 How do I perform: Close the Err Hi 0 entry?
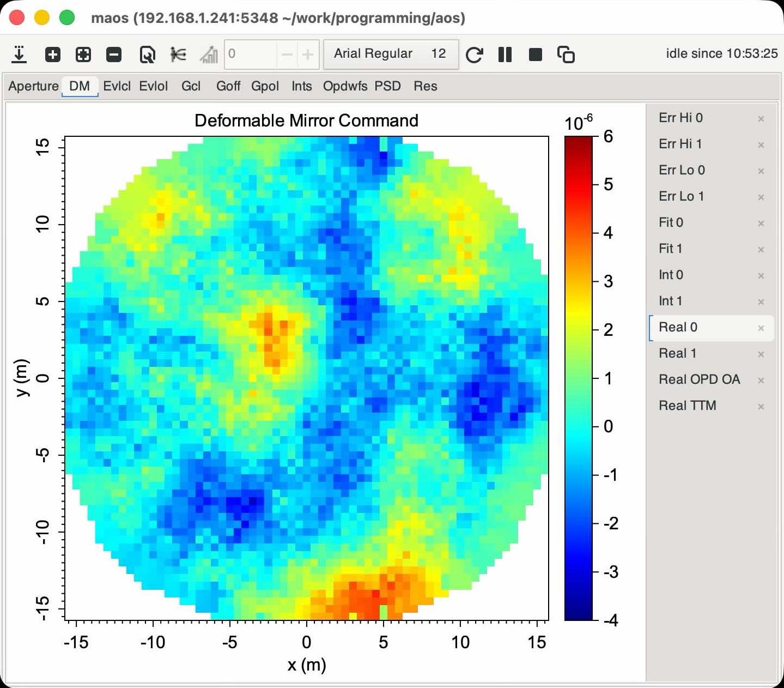coord(761,119)
